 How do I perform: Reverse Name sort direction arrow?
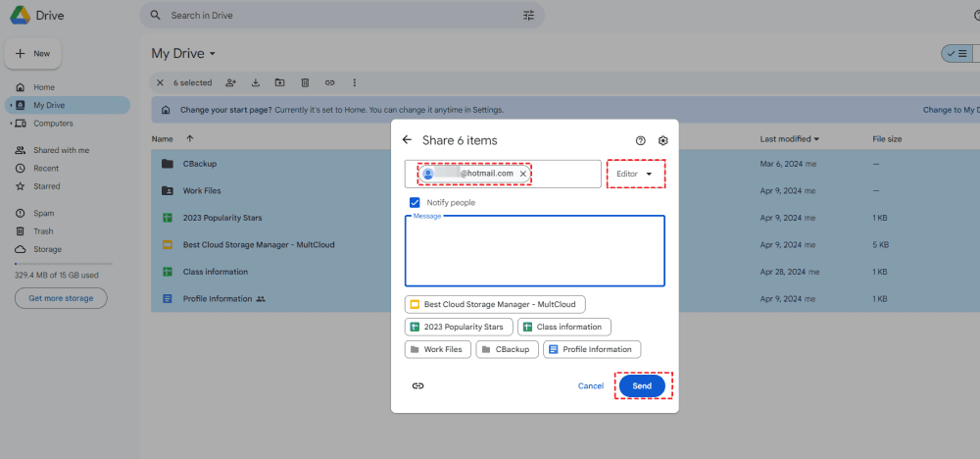[190, 139]
